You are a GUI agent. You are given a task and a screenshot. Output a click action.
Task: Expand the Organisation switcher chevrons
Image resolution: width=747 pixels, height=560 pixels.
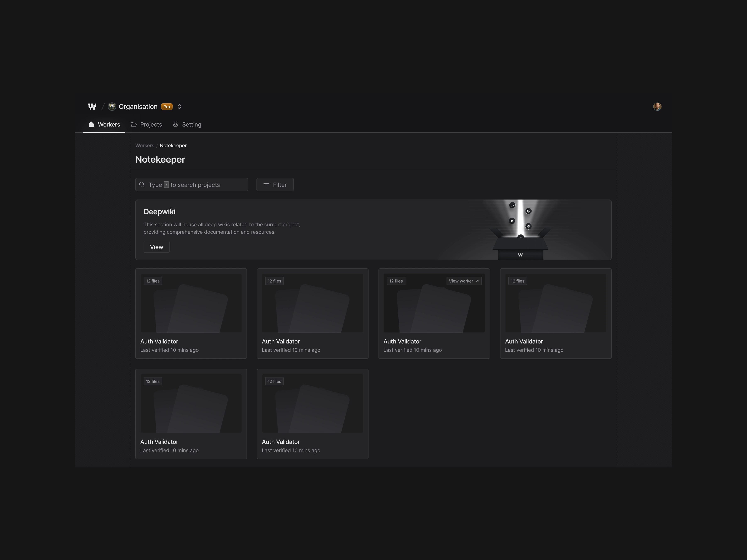pos(179,107)
